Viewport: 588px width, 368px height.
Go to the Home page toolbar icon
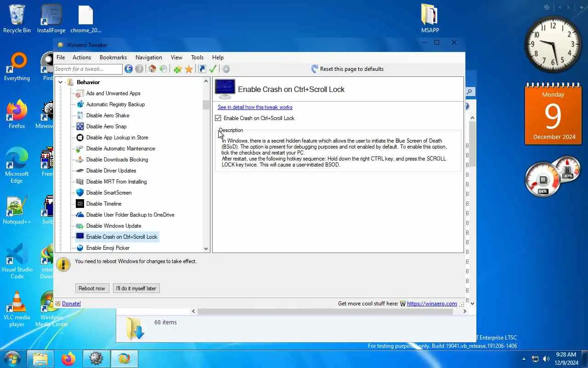click(152, 69)
